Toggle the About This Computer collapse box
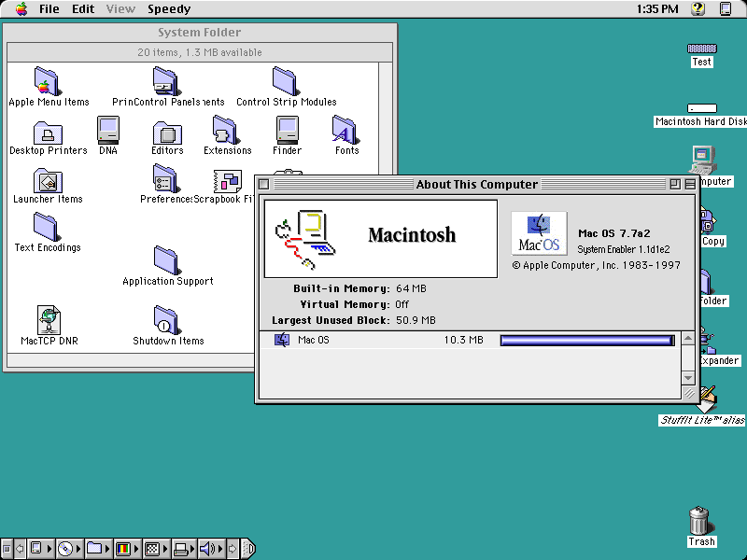The height and width of the screenshot is (560, 747). [690, 184]
